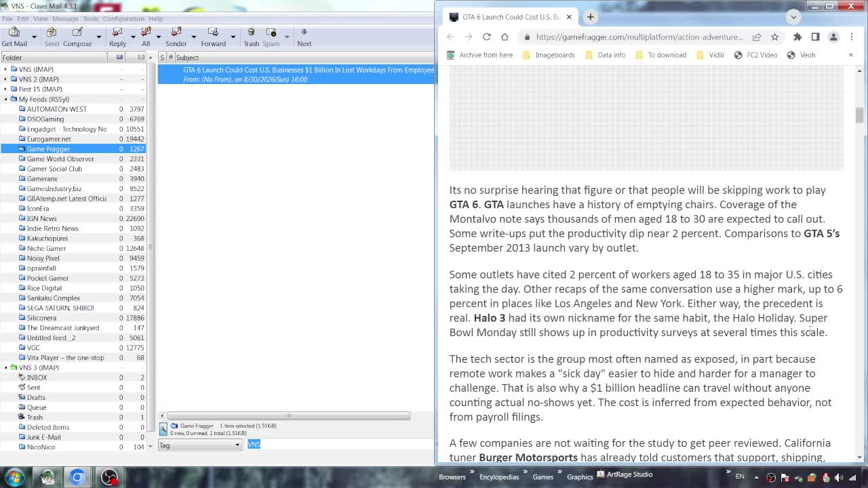Screen dimensions: 868x488
Task: Select the GTA 6 Launch message row
Action: point(296,75)
